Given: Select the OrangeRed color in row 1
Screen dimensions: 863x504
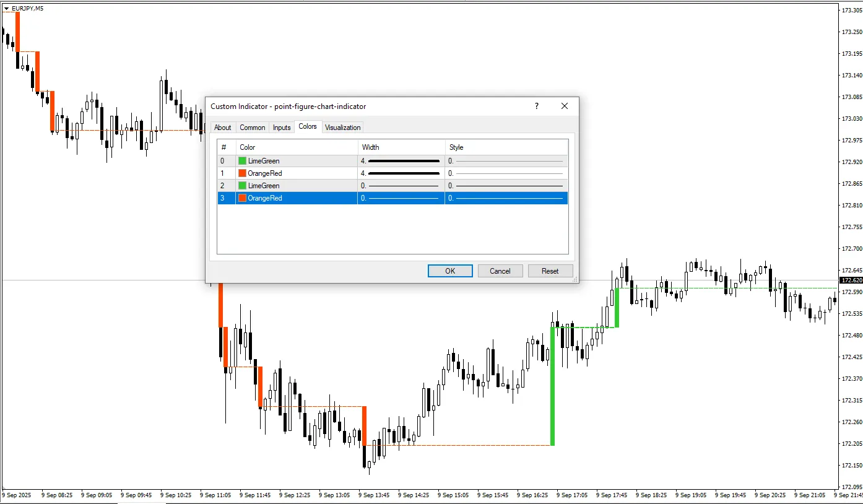Looking at the screenshot, I should coord(243,173).
